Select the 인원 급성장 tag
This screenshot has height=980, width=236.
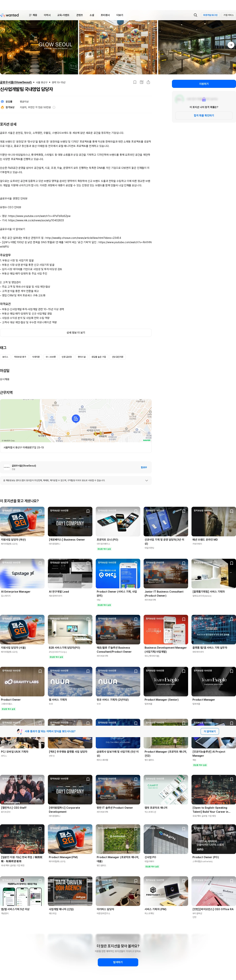pyautogui.click(x=67, y=357)
